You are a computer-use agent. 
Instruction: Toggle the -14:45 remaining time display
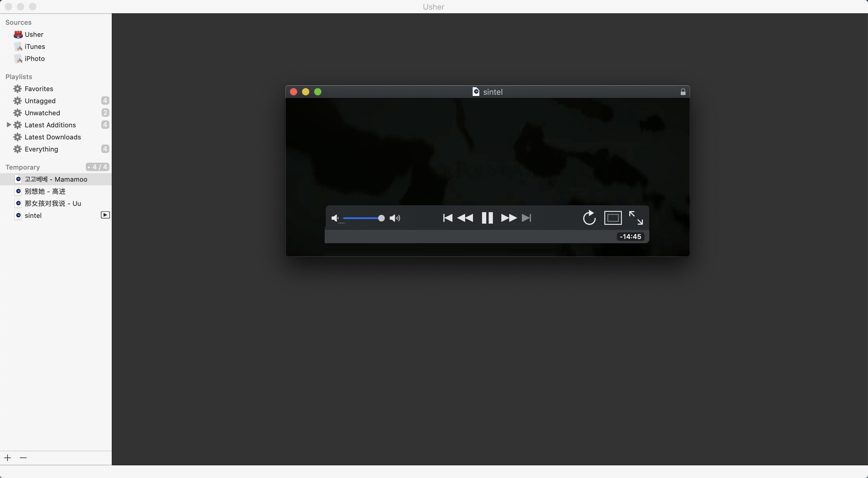pos(630,237)
